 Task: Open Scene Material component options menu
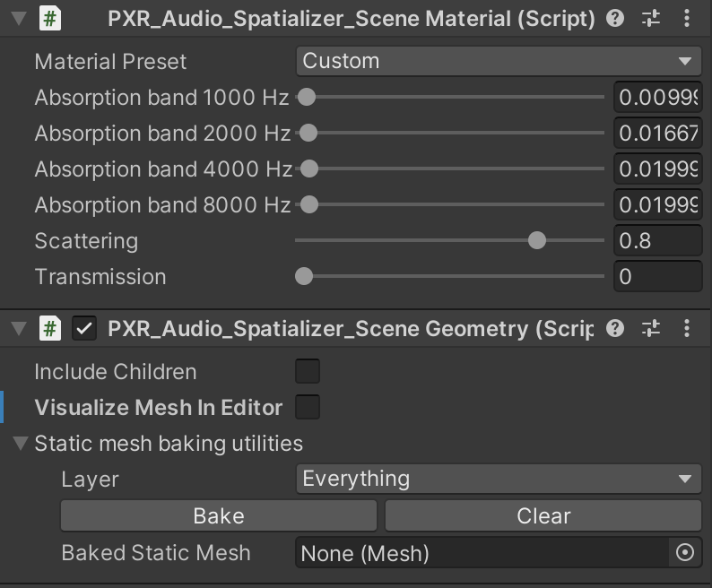click(687, 18)
